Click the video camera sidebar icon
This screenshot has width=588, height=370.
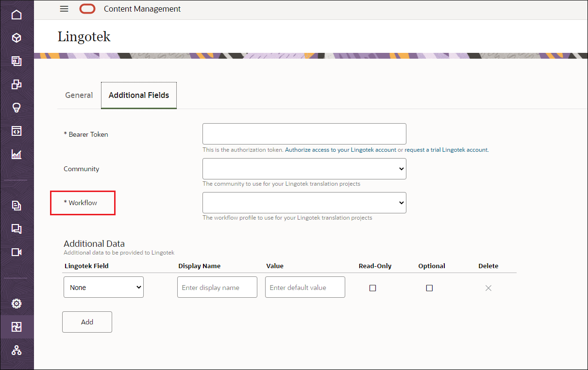[x=17, y=252]
